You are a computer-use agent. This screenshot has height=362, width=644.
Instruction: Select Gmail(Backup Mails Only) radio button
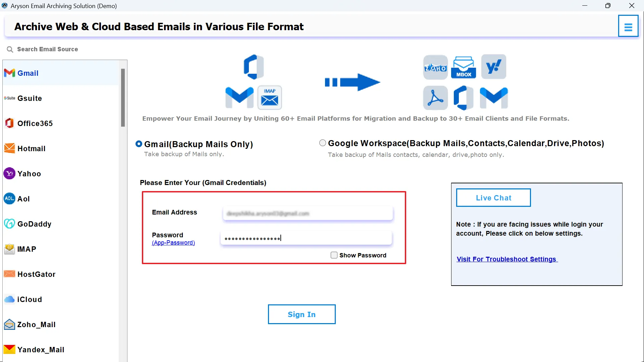pyautogui.click(x=139, y=144)
